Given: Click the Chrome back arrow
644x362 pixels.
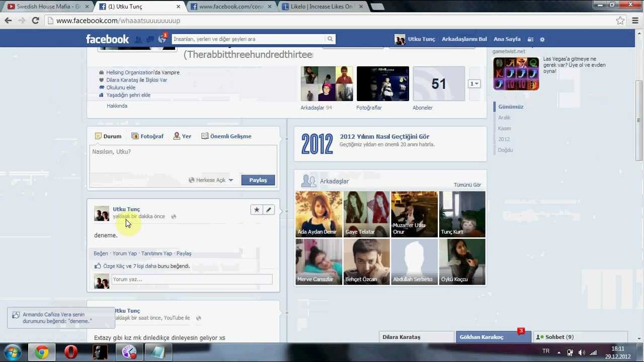Looking at the screenshot, I should [x=8, y=21].
